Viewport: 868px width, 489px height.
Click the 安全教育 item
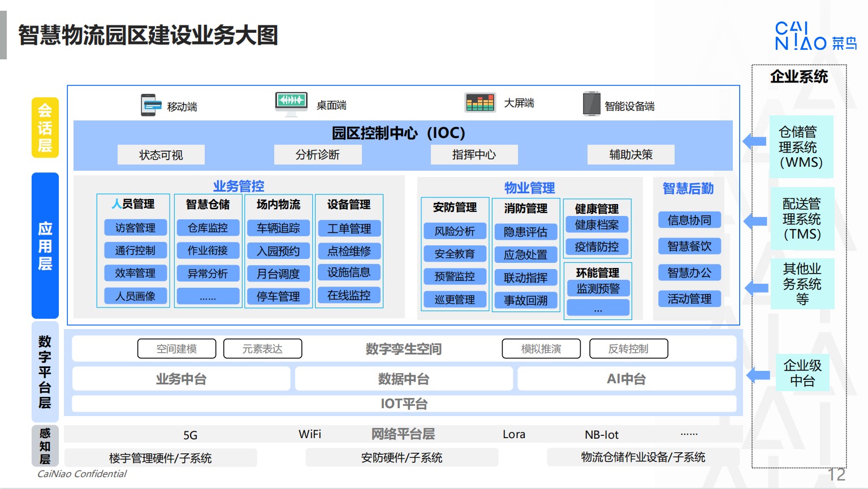455,254
